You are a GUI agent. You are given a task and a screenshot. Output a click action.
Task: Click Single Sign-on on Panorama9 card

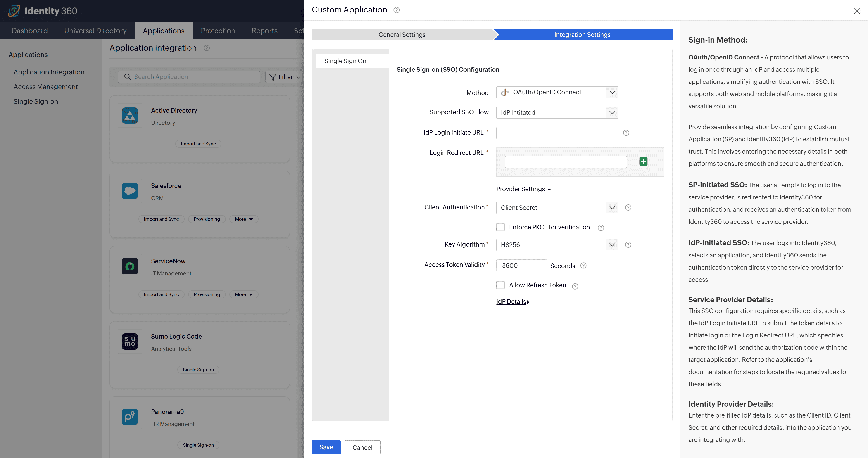[198, 445]
